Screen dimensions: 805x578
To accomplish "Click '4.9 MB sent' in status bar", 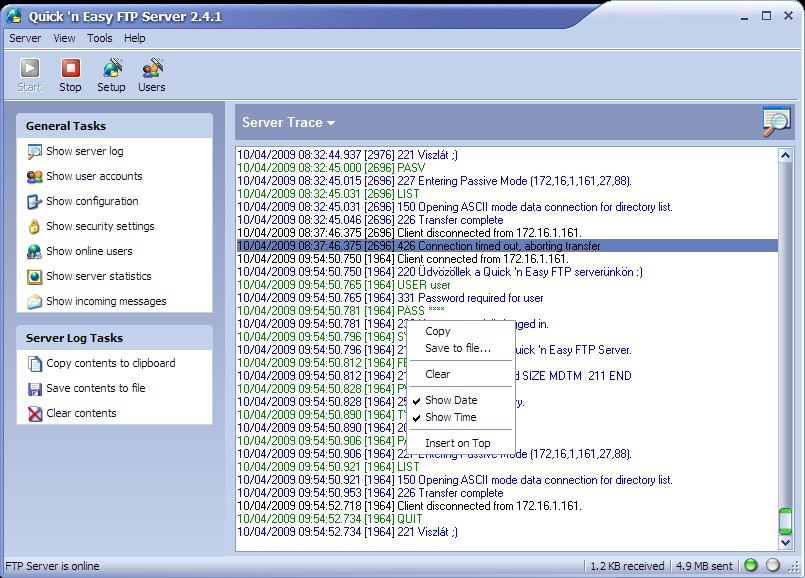I will point(704,566).
